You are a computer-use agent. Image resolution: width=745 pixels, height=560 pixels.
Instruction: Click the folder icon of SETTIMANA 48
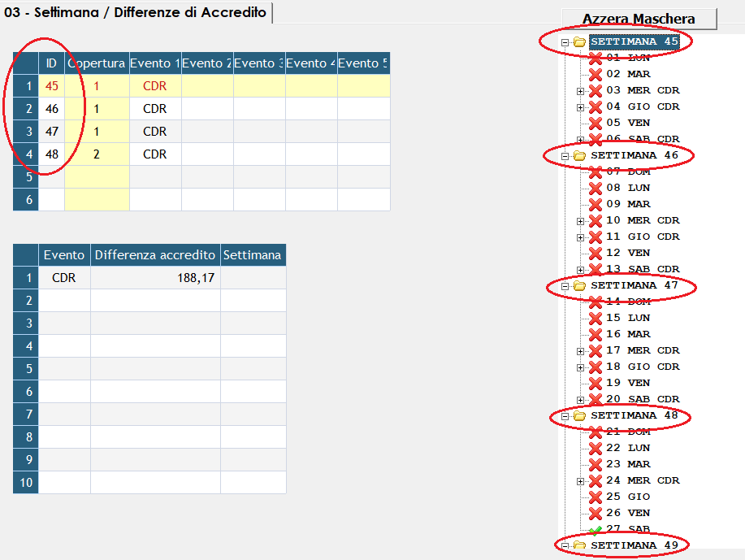579,415
